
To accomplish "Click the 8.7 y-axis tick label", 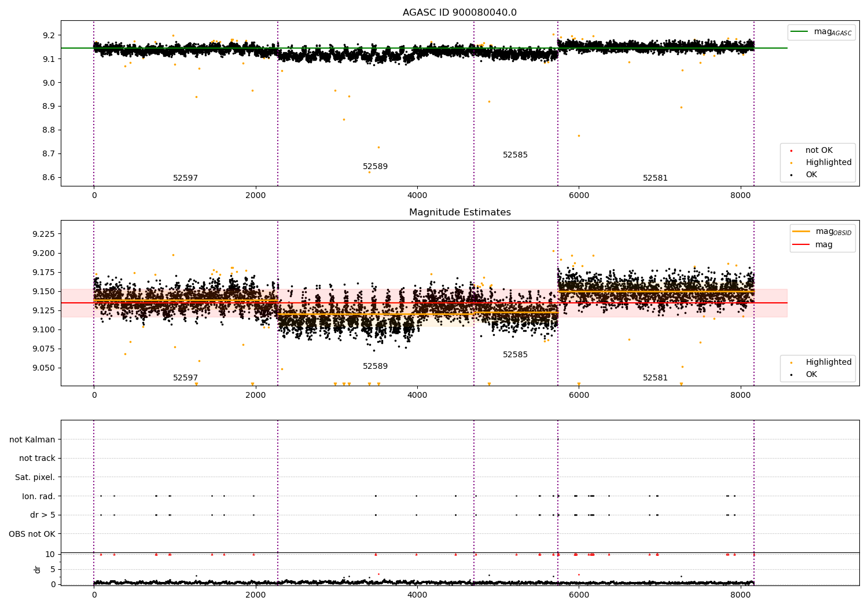I will pos(49,154).
